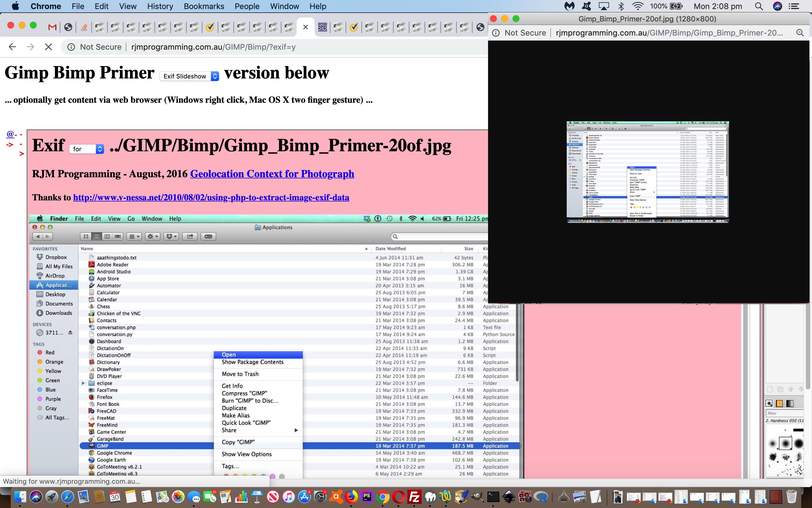Open the People menu
This screenshot has width=812, height=508.
[x=247, y=6]
